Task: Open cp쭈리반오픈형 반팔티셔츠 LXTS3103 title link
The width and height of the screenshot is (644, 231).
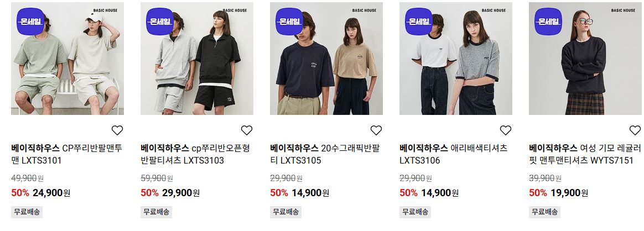Action: 195,154
